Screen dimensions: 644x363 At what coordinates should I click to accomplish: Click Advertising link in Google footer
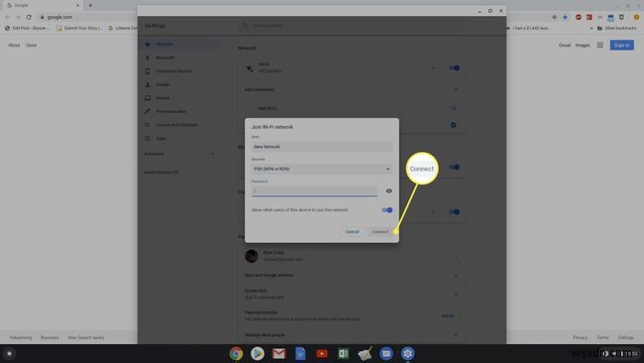[21, 337]
